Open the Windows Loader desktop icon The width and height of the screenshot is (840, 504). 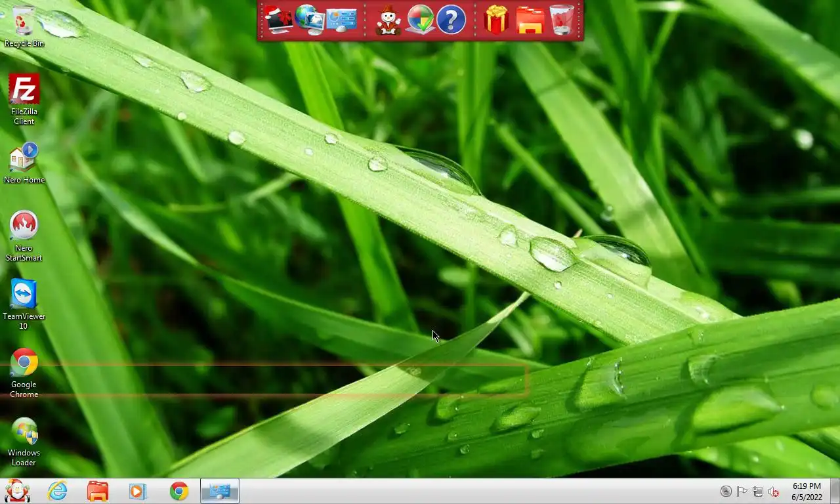(24, 441)
